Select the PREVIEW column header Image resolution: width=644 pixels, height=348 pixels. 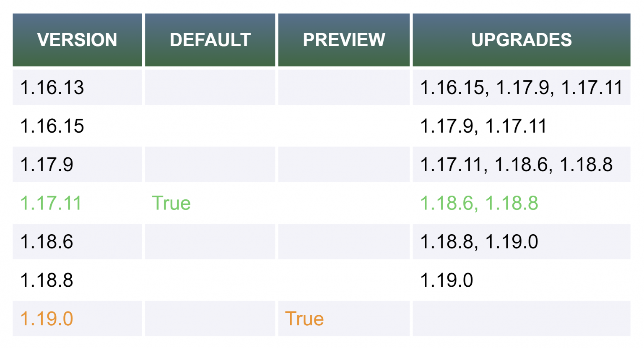click(344, 40)
